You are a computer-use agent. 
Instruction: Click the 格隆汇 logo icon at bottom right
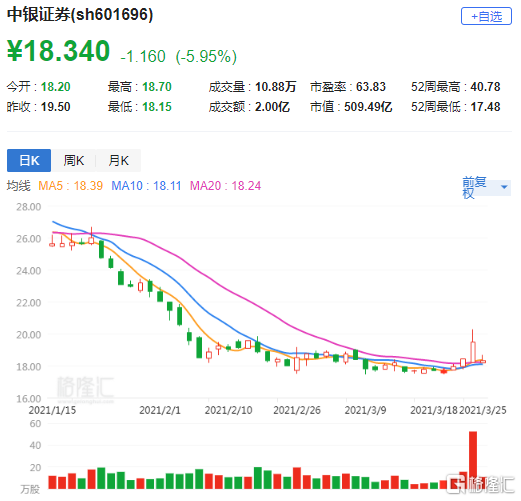456,484
